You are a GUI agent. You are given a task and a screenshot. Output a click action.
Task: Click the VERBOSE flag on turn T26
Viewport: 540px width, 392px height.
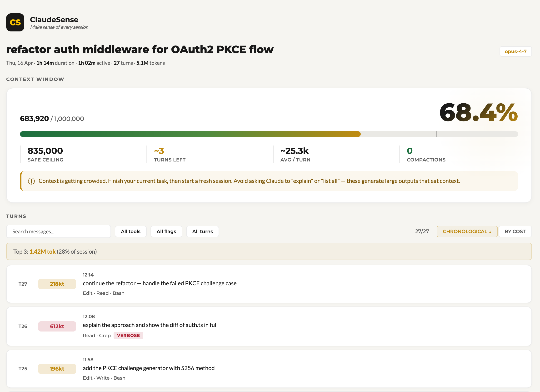pyautogui.click(x=128, y=336)
